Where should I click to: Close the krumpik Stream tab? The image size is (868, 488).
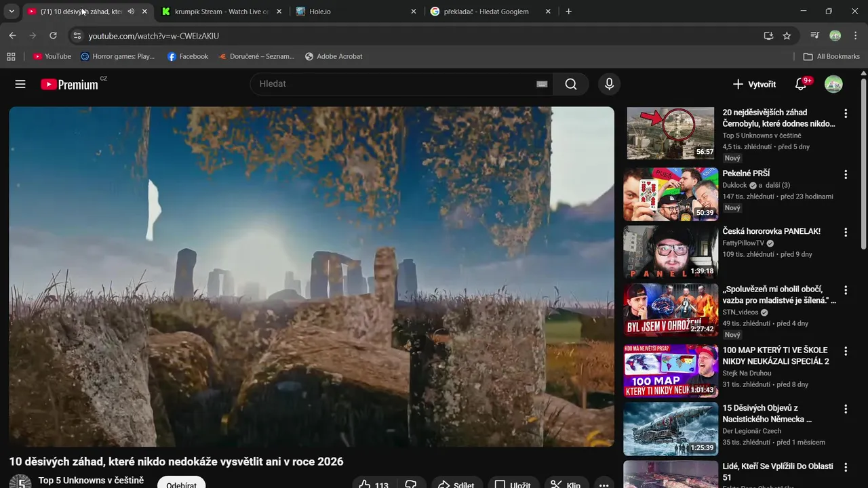(x=279, y=12)
